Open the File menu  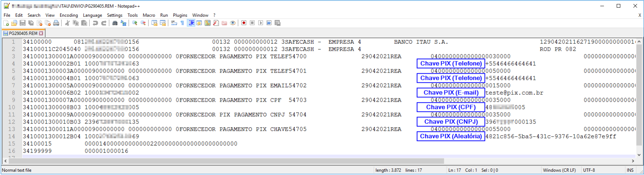[7, 15]
